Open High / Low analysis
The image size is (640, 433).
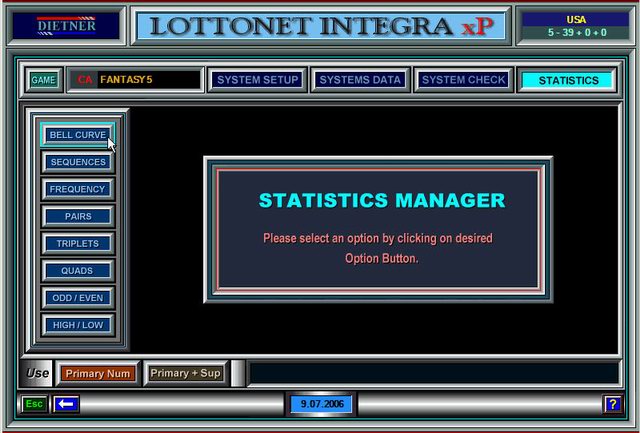78,324
